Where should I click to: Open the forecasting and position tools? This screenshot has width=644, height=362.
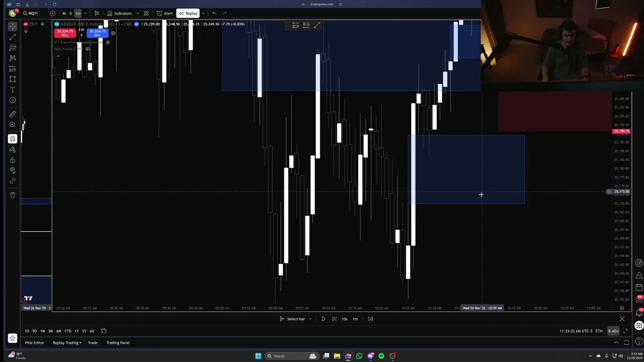point(13,68)
